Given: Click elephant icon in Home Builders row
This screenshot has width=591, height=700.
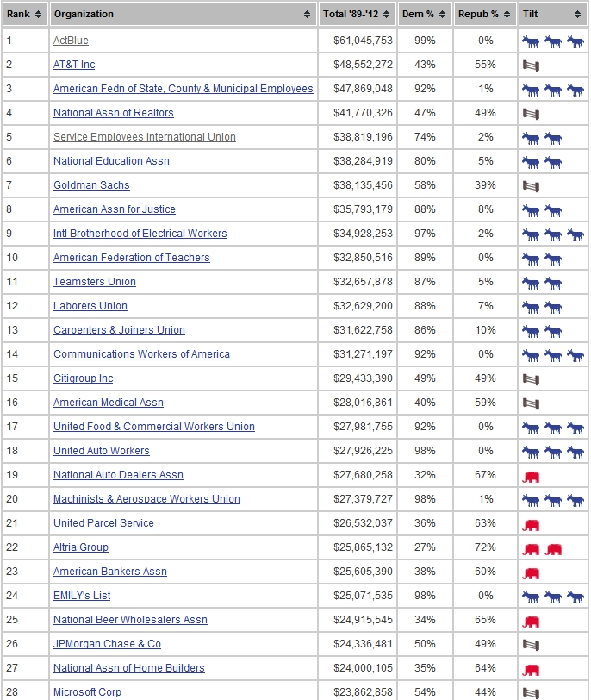Looking at the screenshot, I should (x=531, y=669).
